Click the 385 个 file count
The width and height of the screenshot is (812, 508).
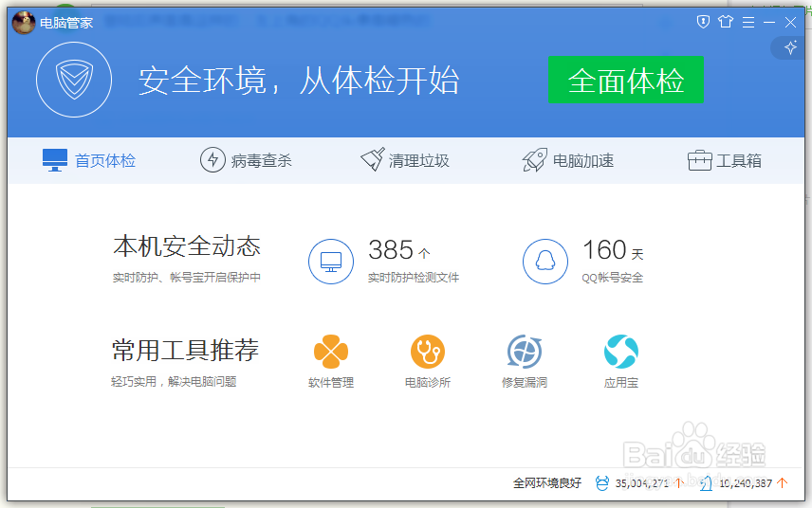pyautogui.click(x=399, y=250)
